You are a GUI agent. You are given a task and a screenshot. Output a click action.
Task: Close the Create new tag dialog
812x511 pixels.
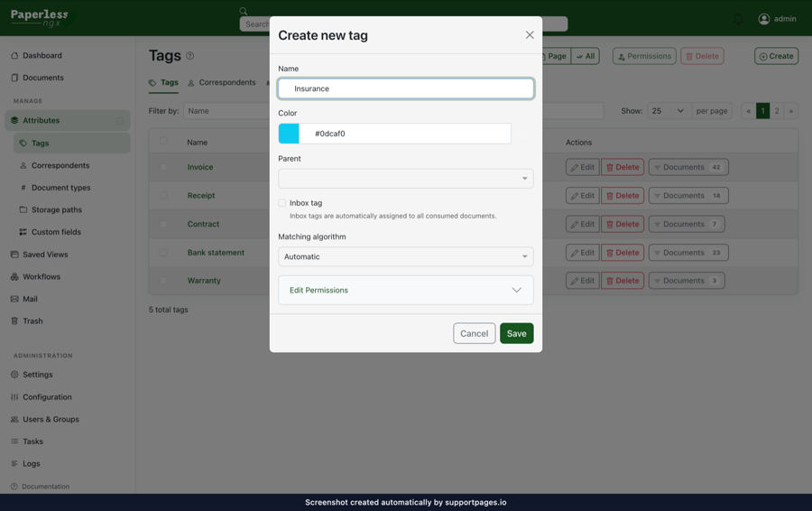click(x=530, y=34)
